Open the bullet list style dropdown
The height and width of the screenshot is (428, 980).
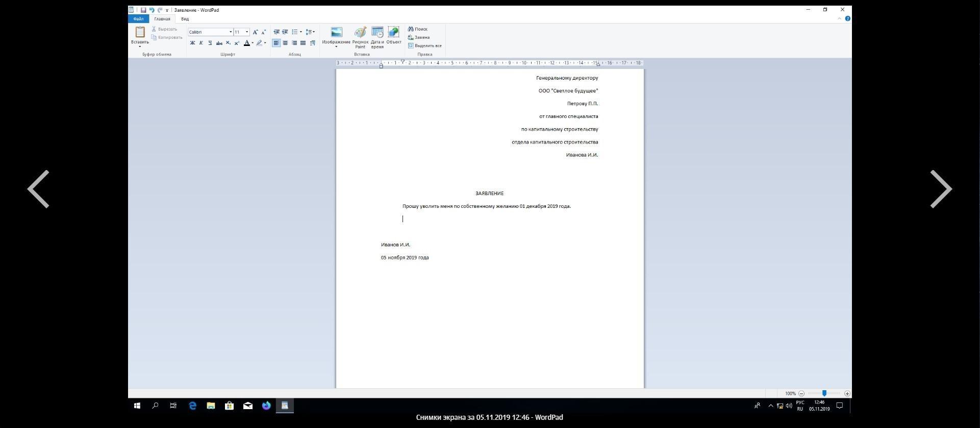301,32
